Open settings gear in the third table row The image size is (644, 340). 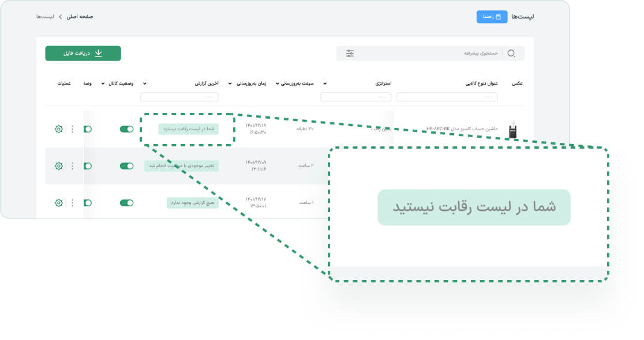click(x=58, y=203)
